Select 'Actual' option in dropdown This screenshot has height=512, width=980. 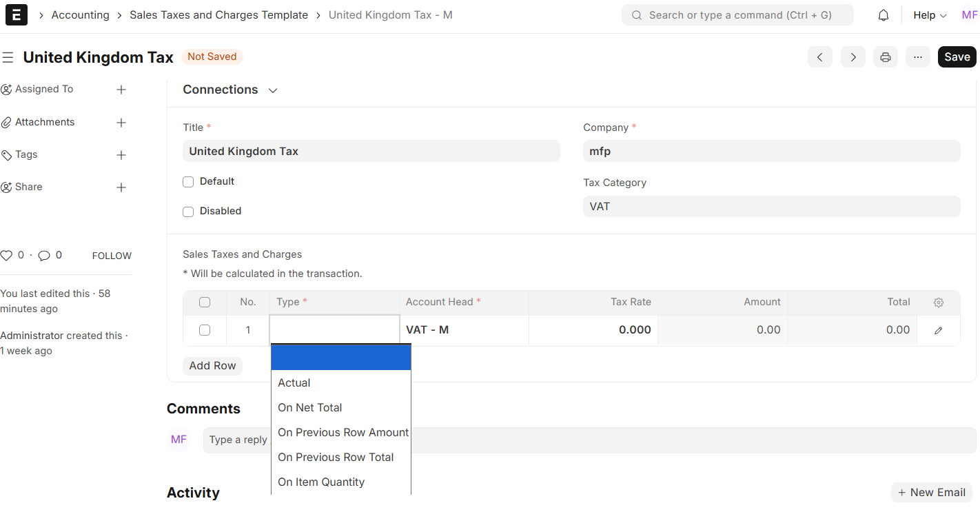(294, 383)
